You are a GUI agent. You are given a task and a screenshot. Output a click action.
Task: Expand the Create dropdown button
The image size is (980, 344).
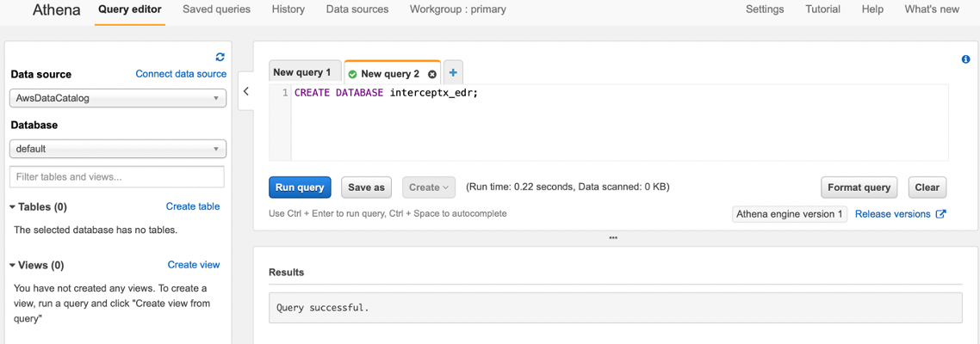[429, 187]
